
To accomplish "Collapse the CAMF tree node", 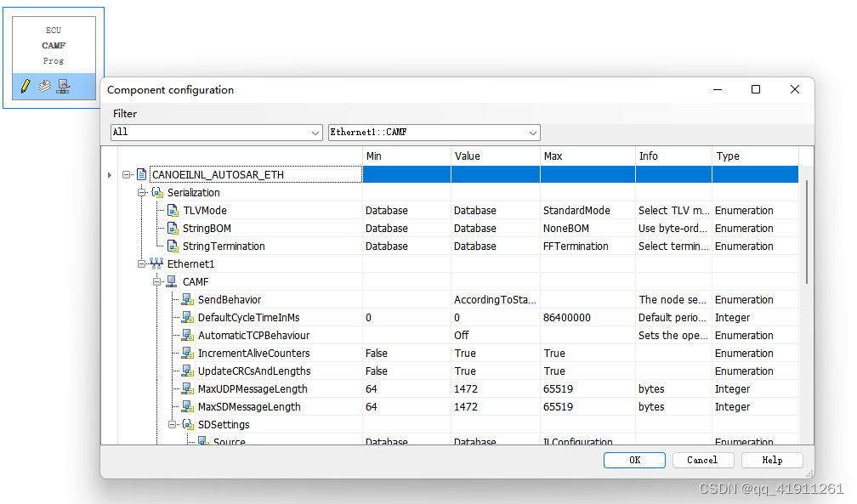I will pyautogui.click(x=156, y=282).
